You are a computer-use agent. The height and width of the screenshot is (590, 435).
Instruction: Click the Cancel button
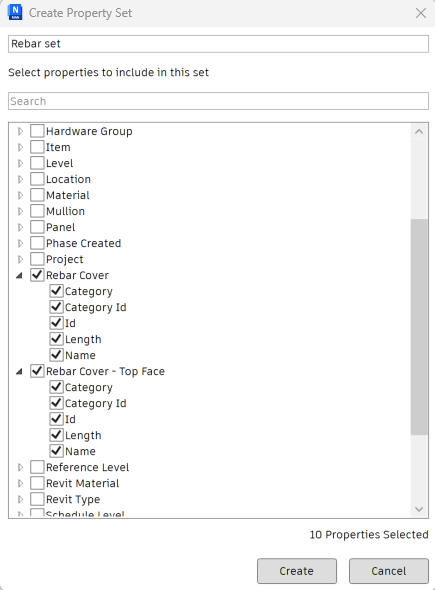coord(389,571)
